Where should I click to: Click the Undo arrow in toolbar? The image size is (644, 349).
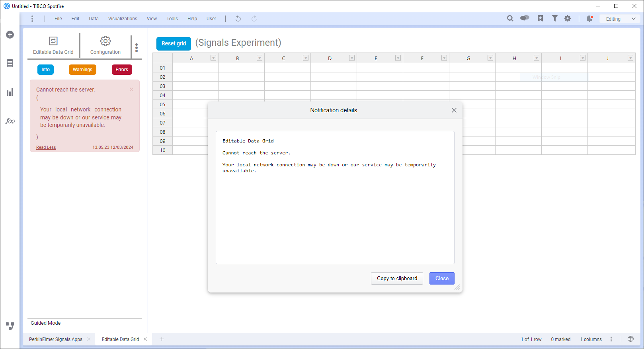click(x=238, y=19)
